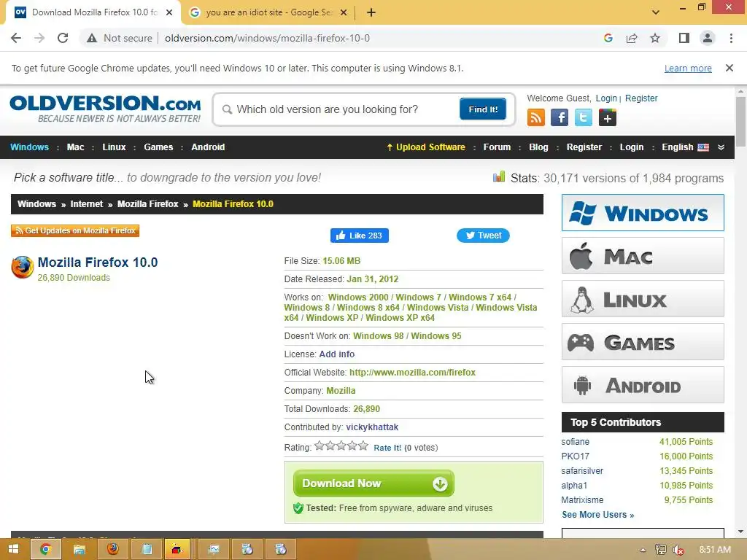Click See More Users link
This screenshot has width=747, height=560.
tap(598, 515)
